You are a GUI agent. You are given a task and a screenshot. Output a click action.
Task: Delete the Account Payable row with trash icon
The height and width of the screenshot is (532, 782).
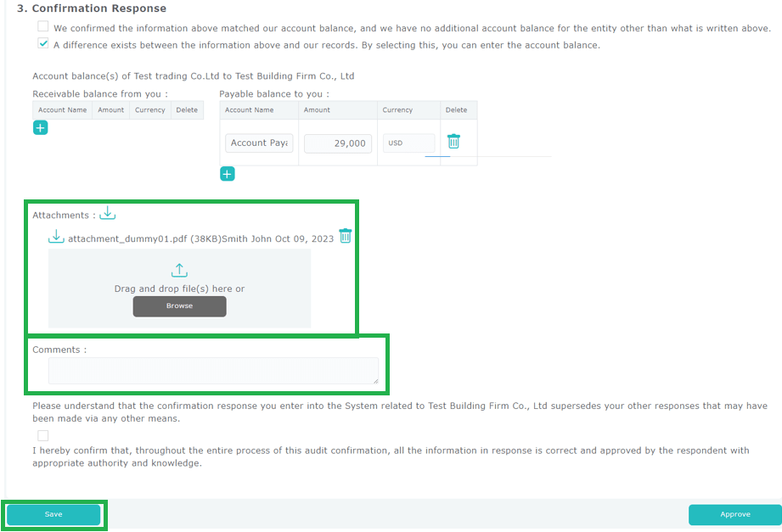(x=453, y=143)
